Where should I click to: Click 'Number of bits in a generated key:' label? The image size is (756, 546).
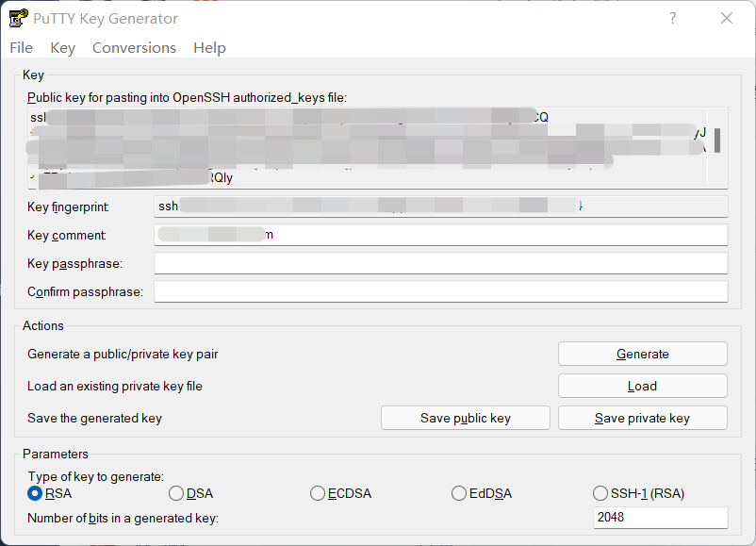[x=123, y=518]
